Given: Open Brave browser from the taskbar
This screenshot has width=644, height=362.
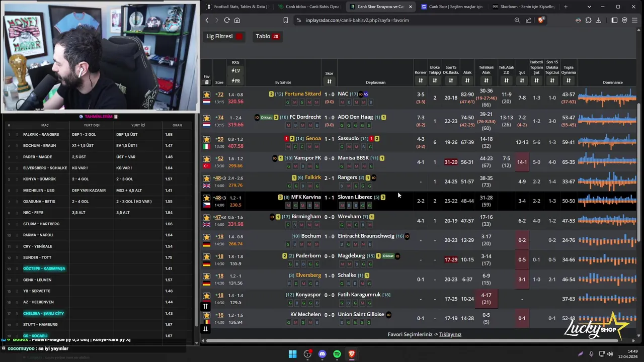Looking at the screenshot, I should 352,354.
